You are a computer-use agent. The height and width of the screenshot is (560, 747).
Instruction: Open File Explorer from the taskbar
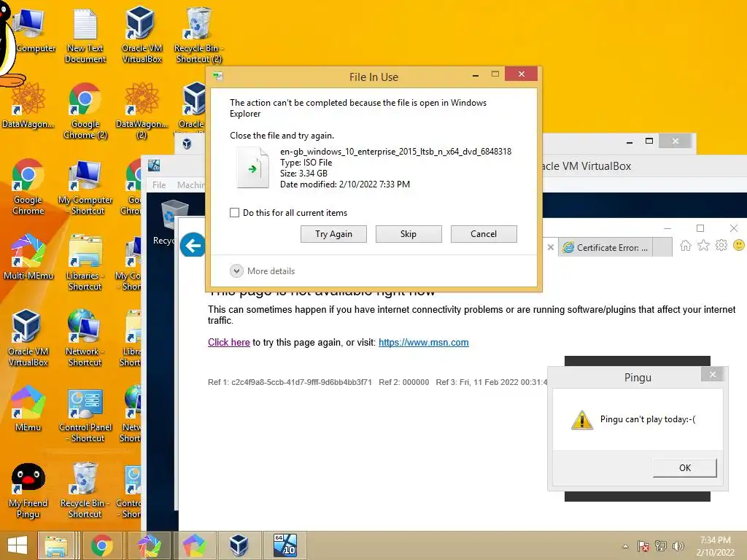(56, 545)
